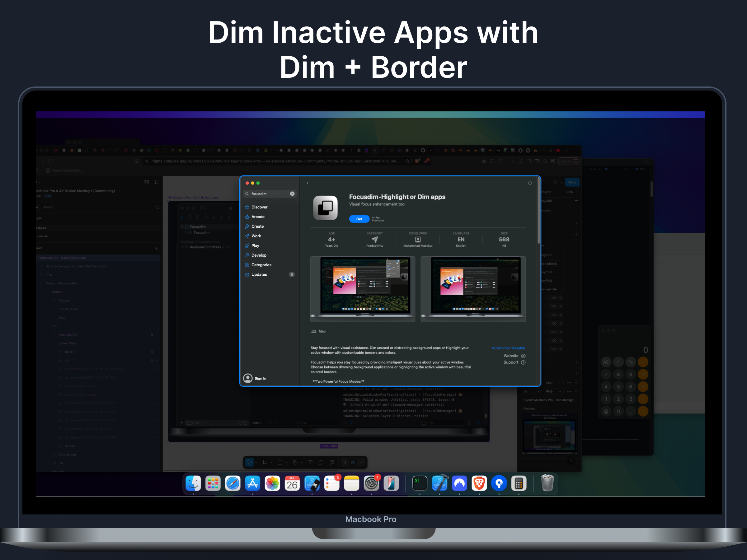
Task: Select the Figma Move tool in bottom toolbar
Action: coord(250,462)
